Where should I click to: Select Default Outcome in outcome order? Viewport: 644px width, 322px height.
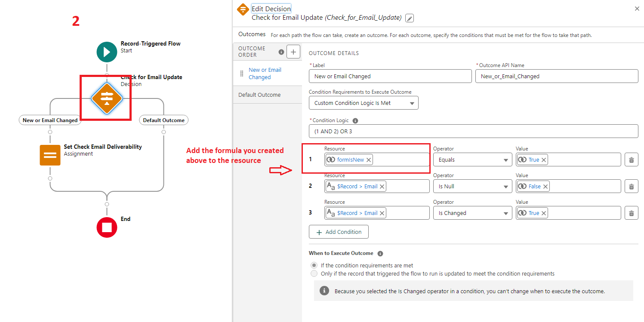[259, 95]
